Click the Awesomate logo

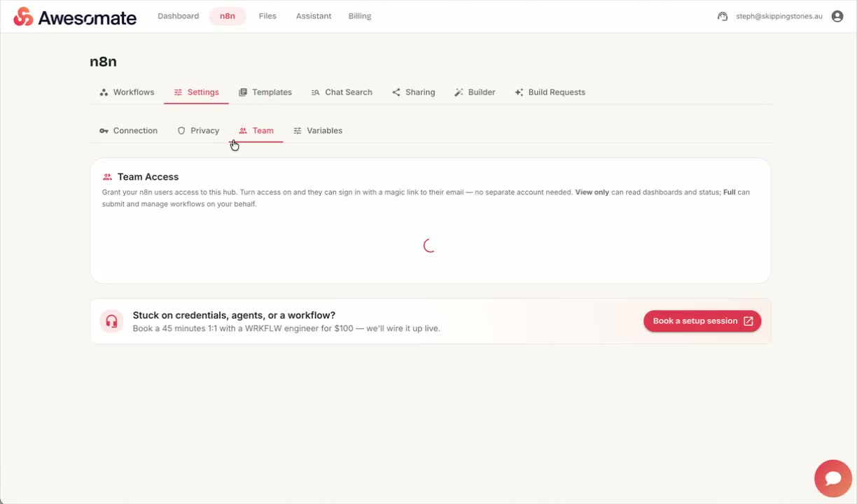(75, 17)
